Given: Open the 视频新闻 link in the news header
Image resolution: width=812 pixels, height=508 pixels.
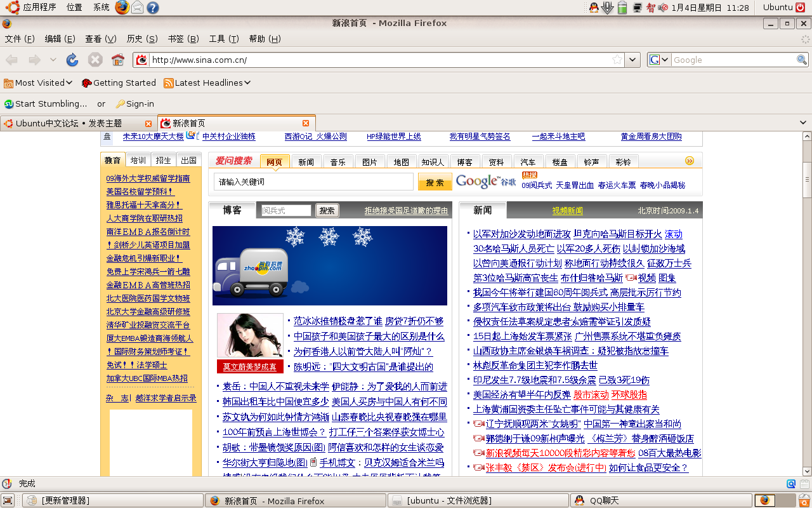Looking at the screenshot, I should 567,210.
